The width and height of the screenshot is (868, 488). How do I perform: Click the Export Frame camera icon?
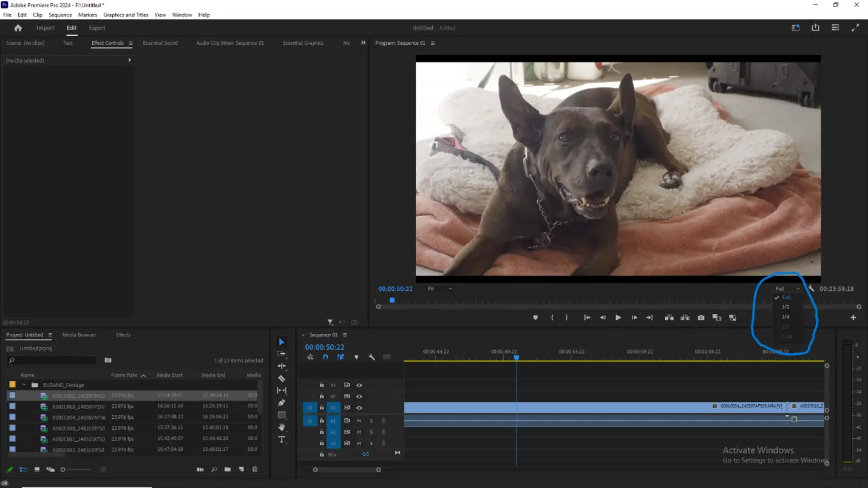(x=701, y=317)
